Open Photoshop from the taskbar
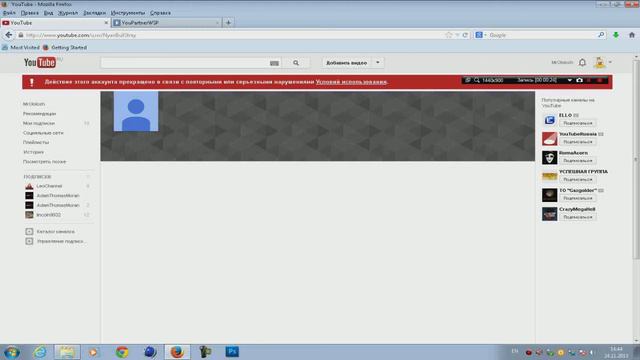640x360 pixels. (x=232, y=351)
